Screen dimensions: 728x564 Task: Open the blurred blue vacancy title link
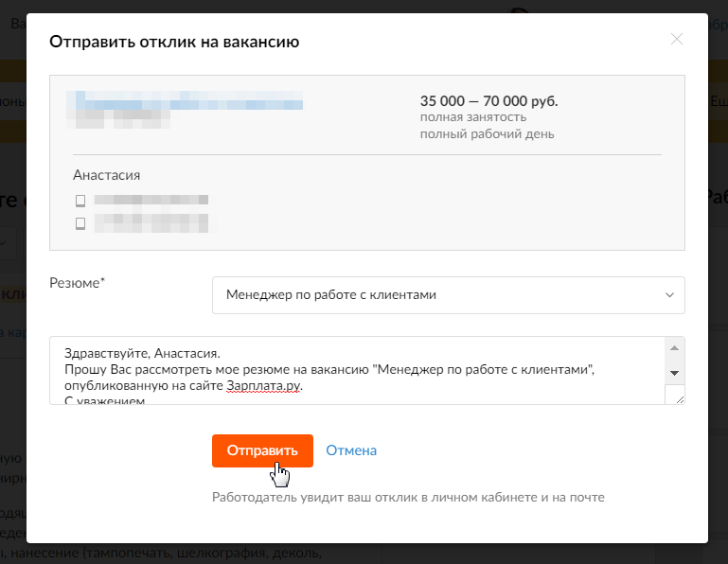coord(185,100)
